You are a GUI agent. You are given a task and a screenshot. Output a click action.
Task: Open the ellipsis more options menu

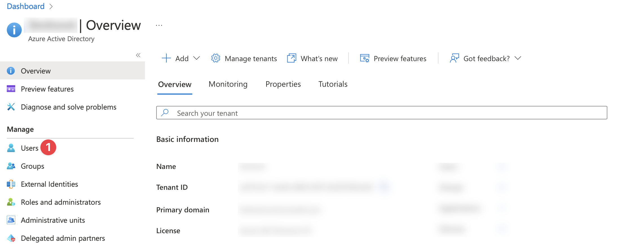(159, 25)
